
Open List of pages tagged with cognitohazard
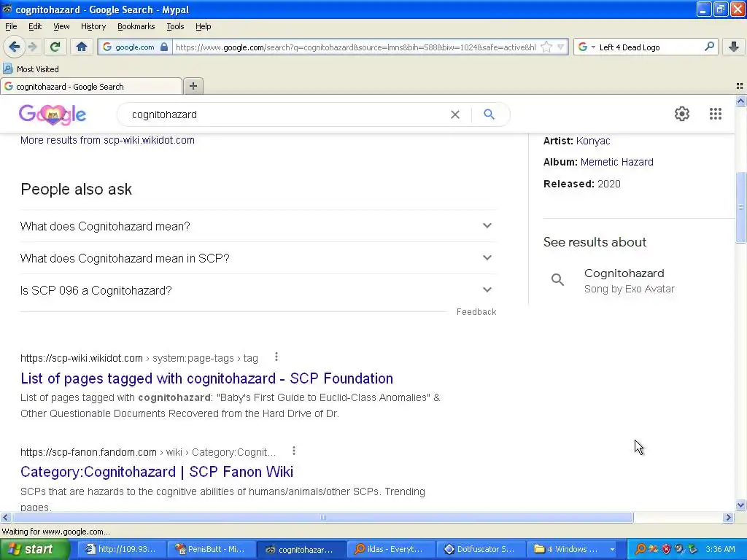click(206, 378)
